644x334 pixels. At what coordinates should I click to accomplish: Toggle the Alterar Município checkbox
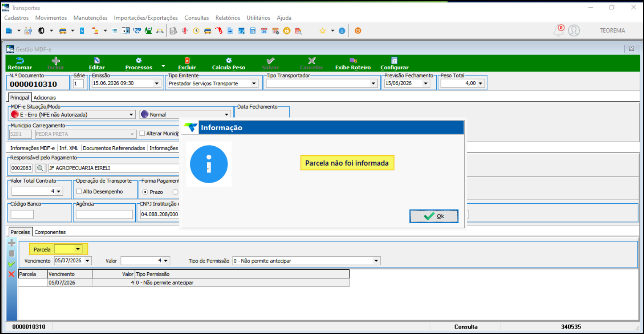[x=142, y=134]
